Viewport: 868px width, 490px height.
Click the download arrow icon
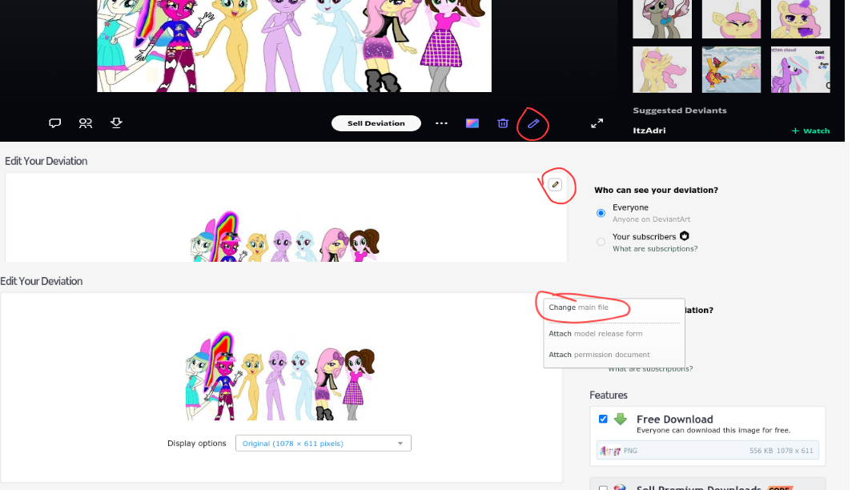click(x=116, y=123)
